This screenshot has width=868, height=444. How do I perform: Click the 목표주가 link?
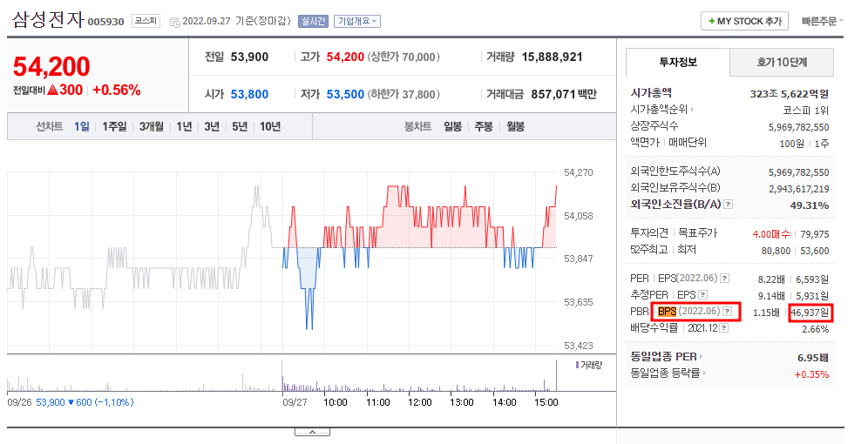click(x=697, y=232)
